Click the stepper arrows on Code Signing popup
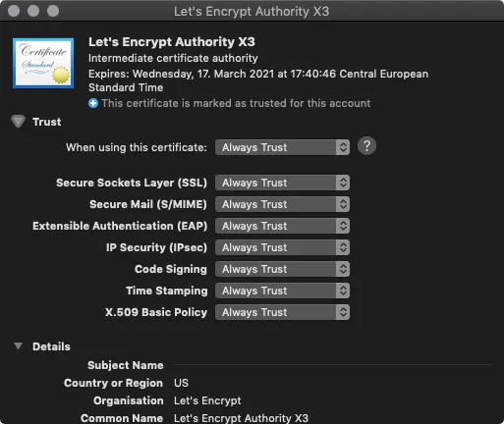The image size is (504, 424). [x=343, y=269]
